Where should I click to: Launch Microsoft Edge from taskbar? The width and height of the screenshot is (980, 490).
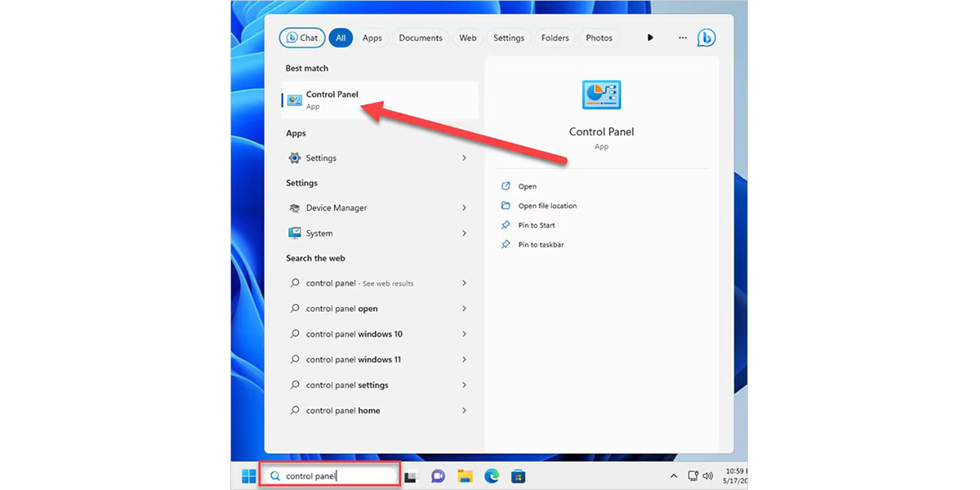pyautogui.click(x=491, y=476)
